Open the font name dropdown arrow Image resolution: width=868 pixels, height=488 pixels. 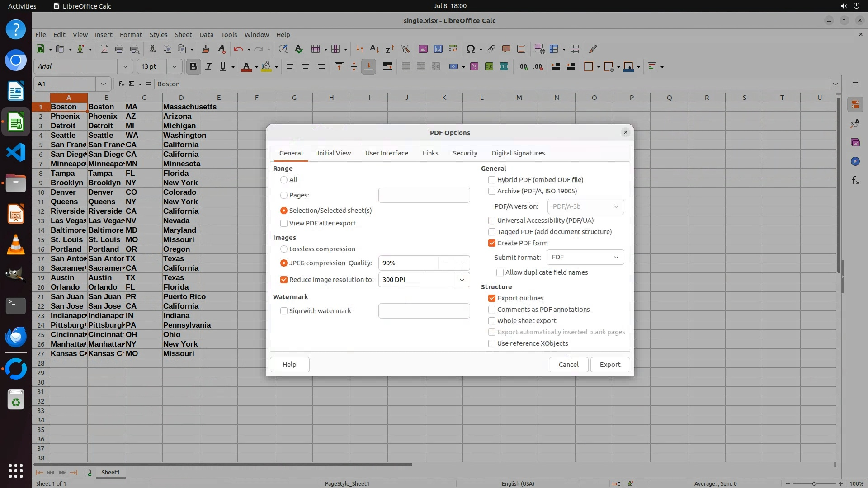pyautogui.click(x=125, y=66)
